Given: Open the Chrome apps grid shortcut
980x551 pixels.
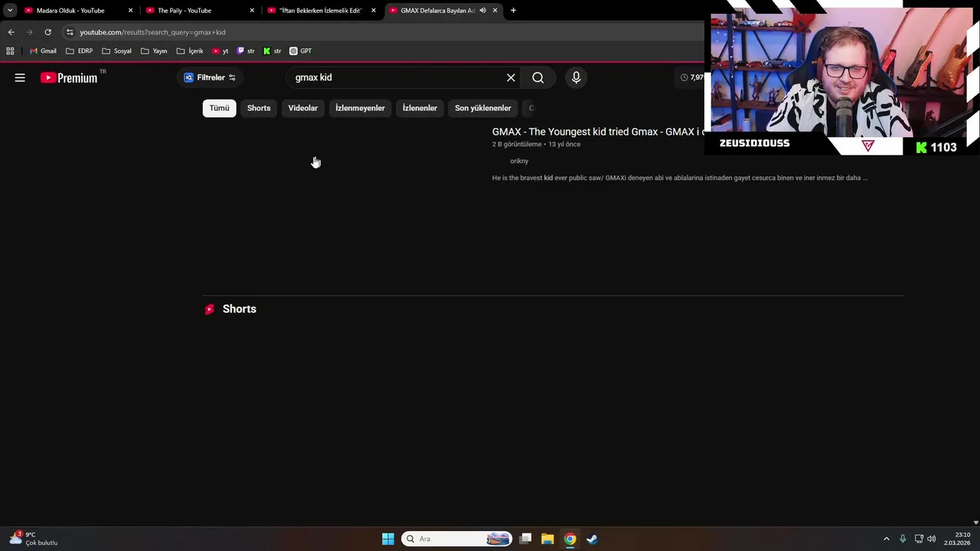Looking at the screenshot, I should 10,51.
